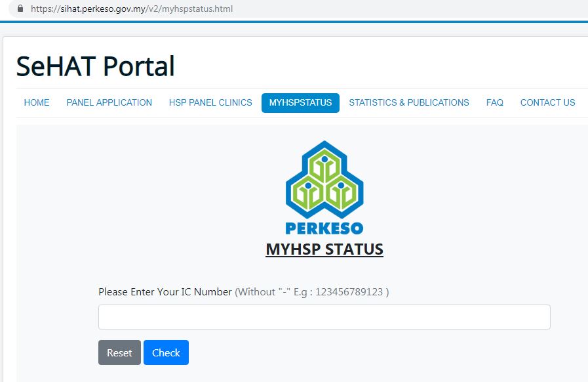Focus the IC Number input field
588x382 pixels.
(x=324, y=317)
